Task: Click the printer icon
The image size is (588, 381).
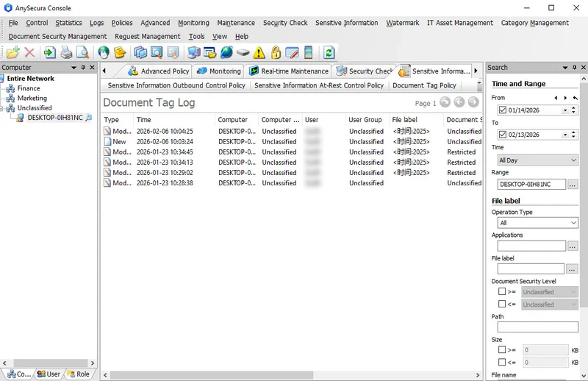Action: (x=66, y=52)
